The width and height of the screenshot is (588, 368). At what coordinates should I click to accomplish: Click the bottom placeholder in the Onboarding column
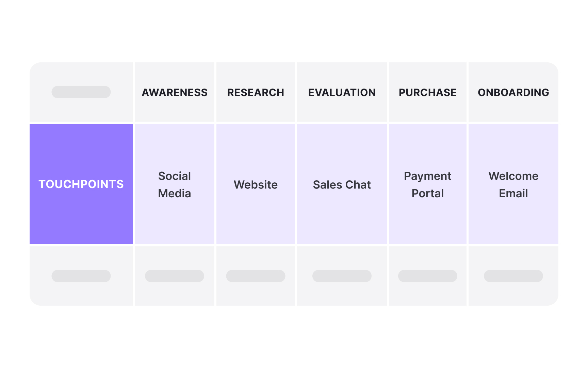(x=513, y=276)
